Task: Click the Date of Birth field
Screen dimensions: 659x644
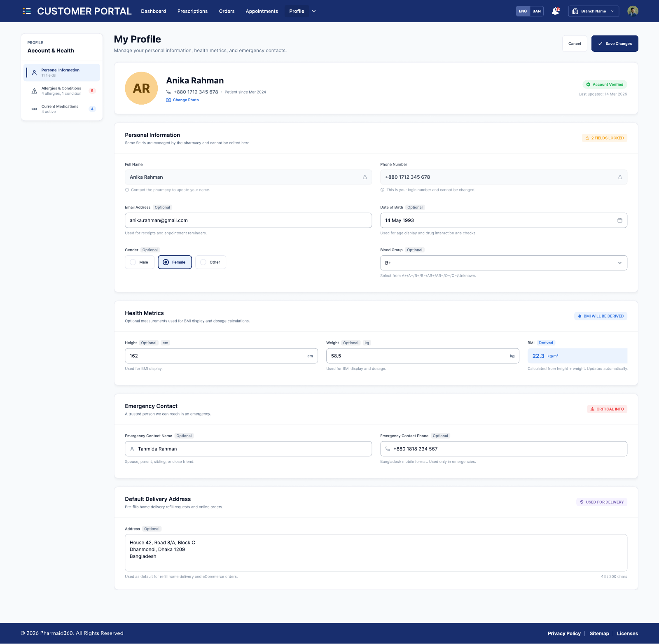Action: tap(504, 221)
